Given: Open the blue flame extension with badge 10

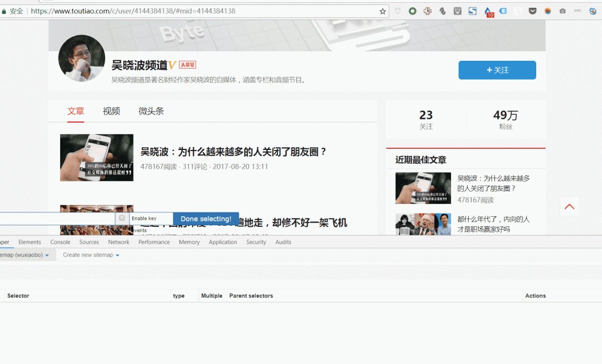Looking at the screenshot, I should click(x=488, y=12).
